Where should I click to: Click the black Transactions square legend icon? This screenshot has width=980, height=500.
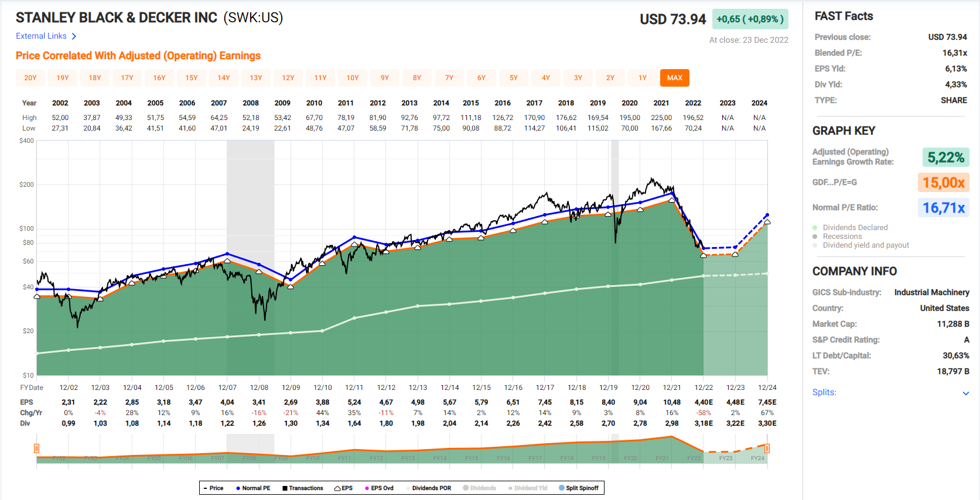point(285,488)
